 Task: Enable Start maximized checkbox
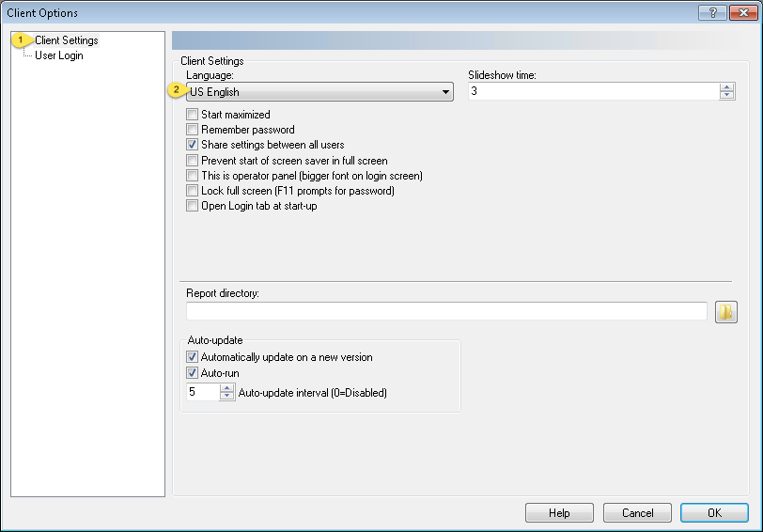click(193, 115)
